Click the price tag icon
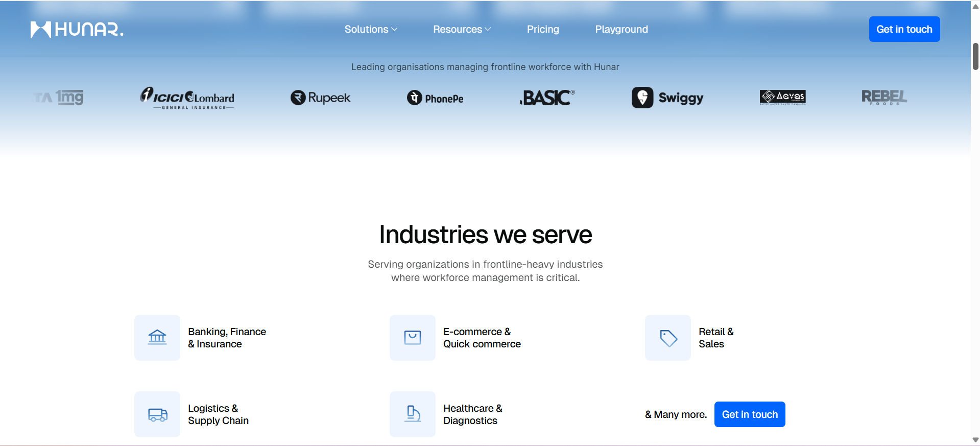The width and height of the screenshot is (980, 446). coord(668,338)
